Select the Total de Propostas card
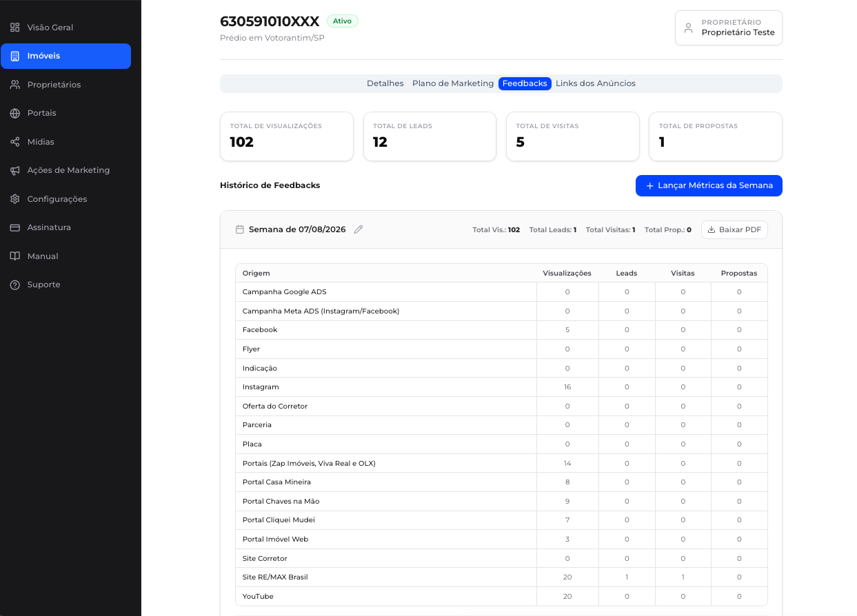The image size is (857, 616). click(x=716, y=136)
